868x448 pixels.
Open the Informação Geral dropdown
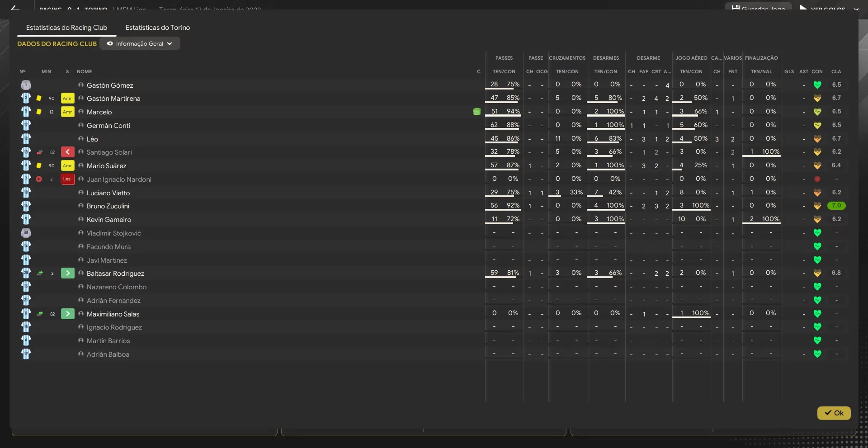(x=140, y=44)
